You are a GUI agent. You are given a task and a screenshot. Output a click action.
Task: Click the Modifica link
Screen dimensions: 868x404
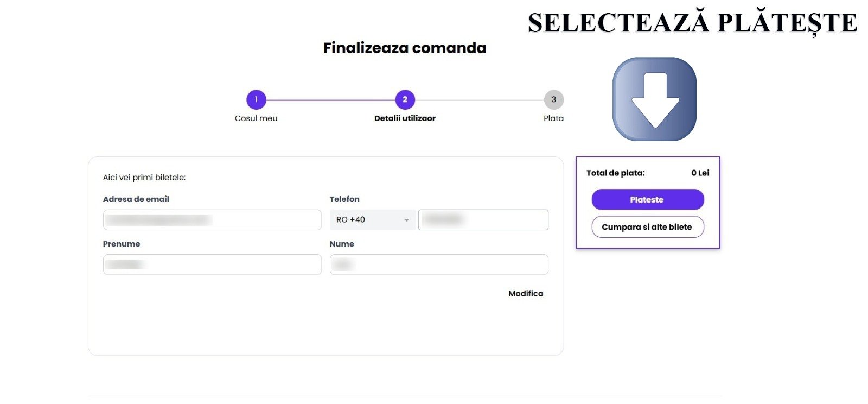coord(526,294)
